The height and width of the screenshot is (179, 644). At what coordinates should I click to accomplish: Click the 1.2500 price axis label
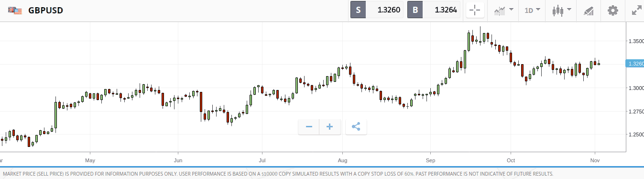[636, 135]
